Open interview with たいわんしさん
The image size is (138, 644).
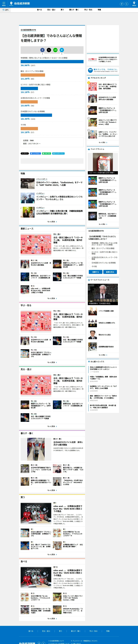pyautogui.click(x=59, y=198)
